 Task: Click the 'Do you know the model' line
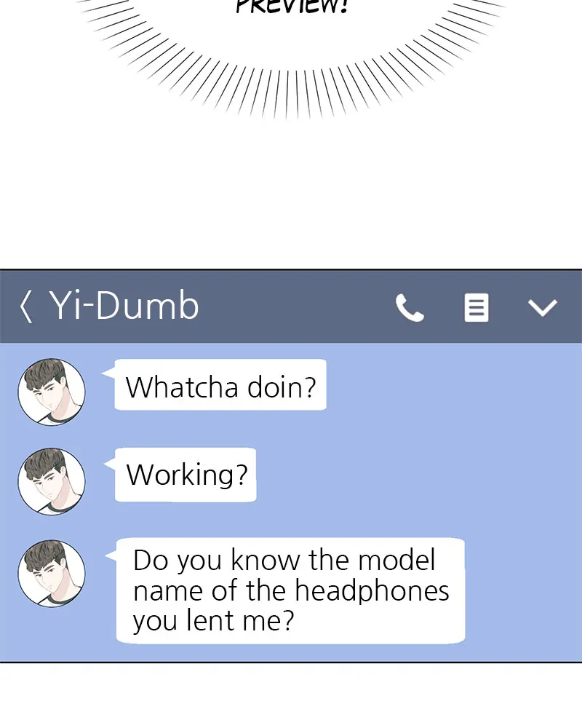(284, 560)
